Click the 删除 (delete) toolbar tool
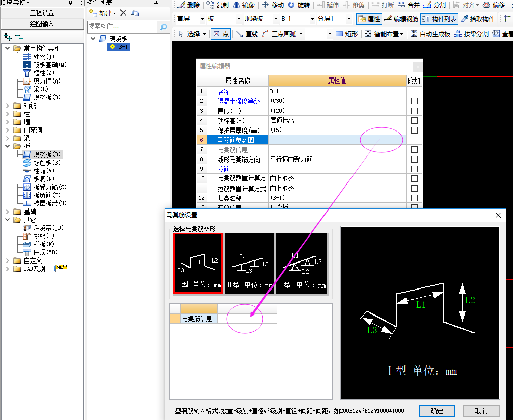 pyautogui.click(x=189, y=5)
